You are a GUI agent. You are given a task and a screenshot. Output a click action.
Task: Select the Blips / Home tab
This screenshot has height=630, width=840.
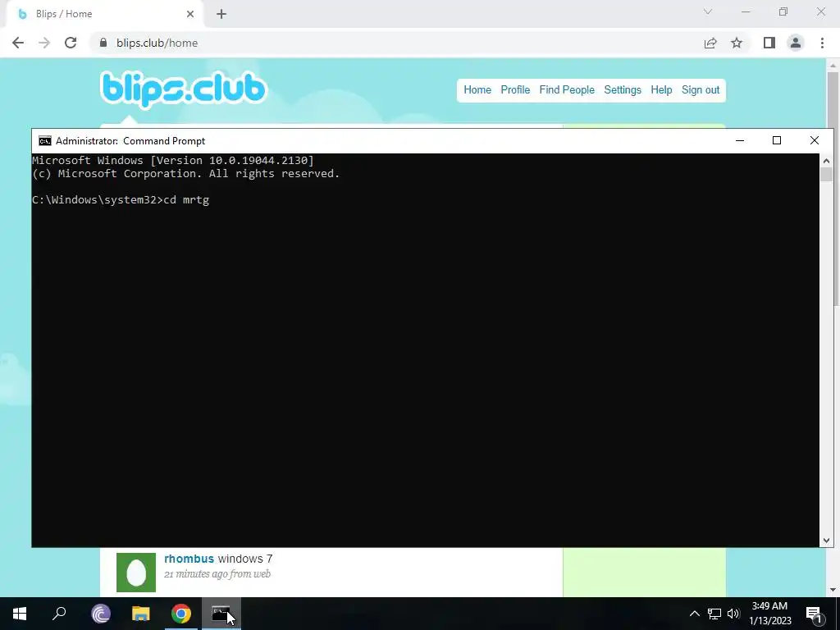(105, 15)
